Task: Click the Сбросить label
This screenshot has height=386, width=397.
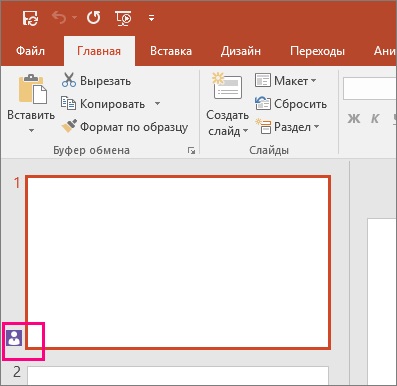Action: click(300, 104)
